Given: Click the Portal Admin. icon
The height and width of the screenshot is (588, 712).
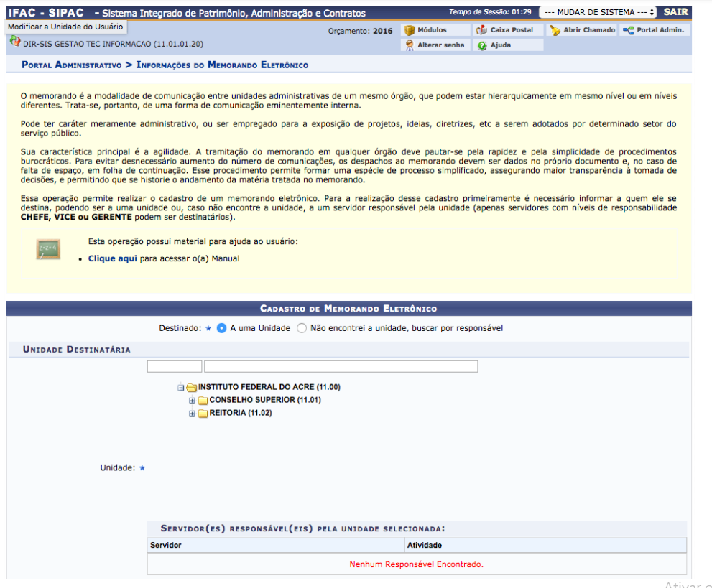Looking at the screenshot, I should [629, 30].
